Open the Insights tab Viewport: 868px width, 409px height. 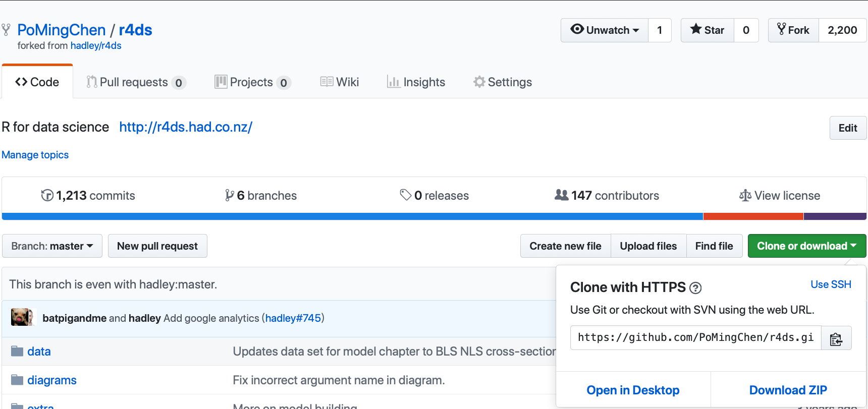416,82
